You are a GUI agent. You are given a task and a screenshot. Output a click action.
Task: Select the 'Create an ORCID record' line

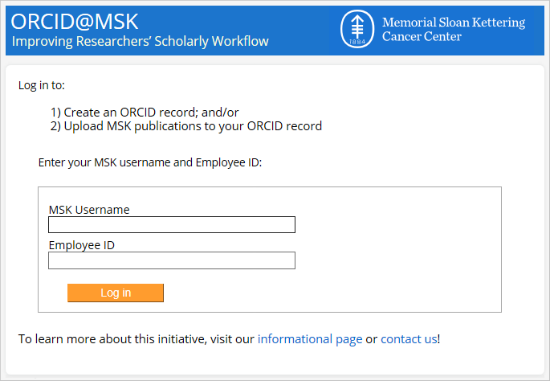[145, 112]
